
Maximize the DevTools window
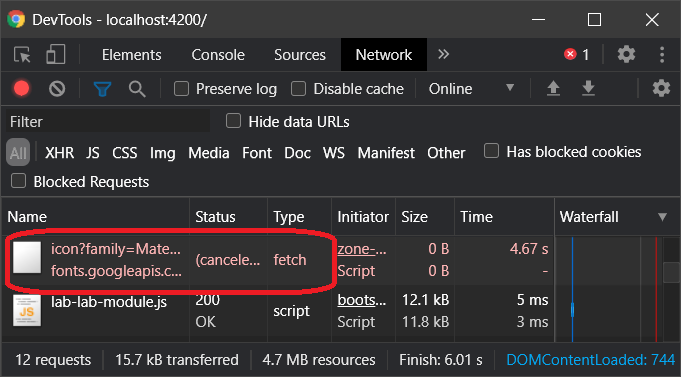(x=595, y=20)
